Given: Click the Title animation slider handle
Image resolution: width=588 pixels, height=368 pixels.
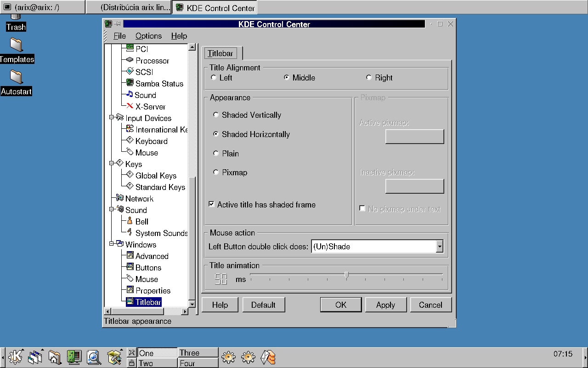Looking at the screenshot, I should (346, 275).
